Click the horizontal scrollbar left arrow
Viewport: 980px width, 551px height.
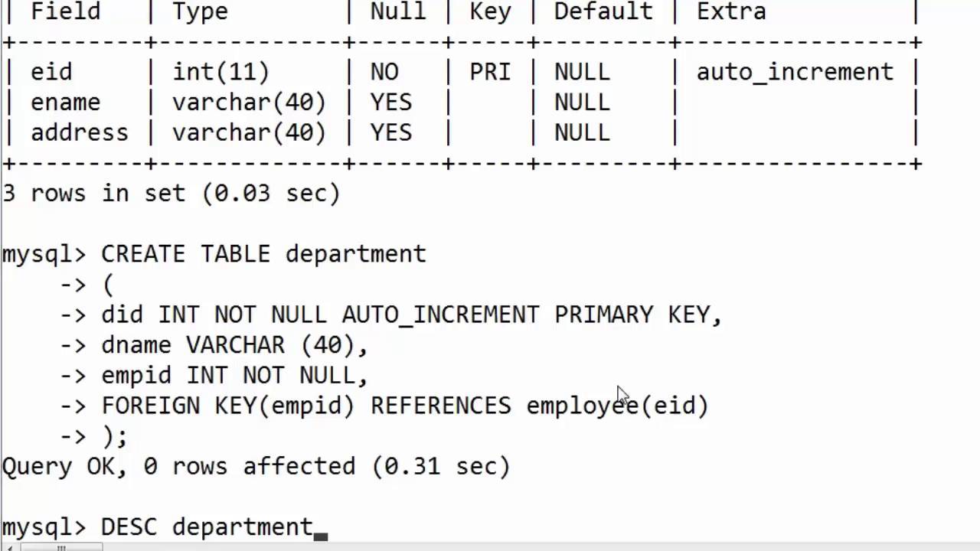pyautogui.click(x=9, y=548)
